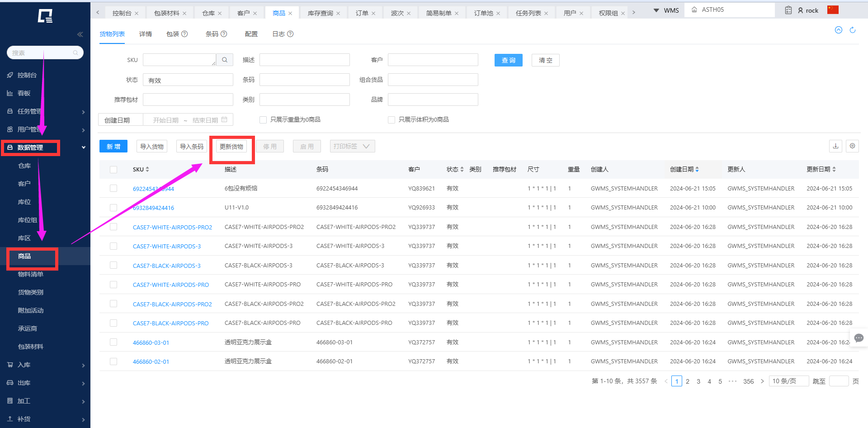Open WMS system dropdown
Image resolution: width=868 pixels, height=428 pixels.
tap(666, 10)
